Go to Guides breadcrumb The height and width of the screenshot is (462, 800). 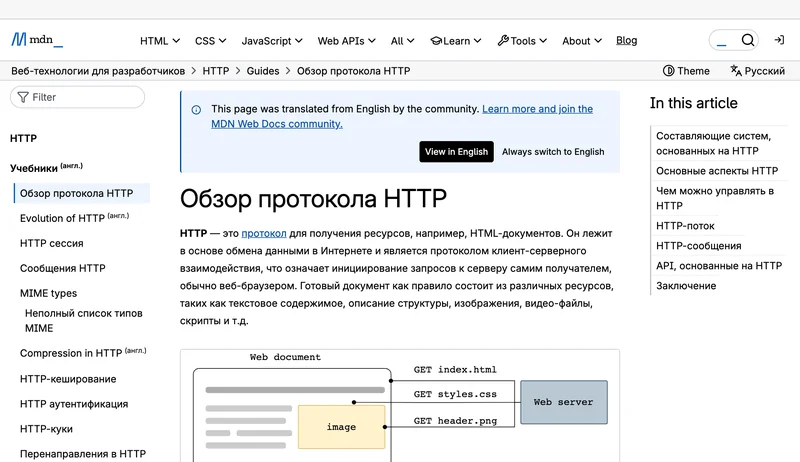pos(263,71)
